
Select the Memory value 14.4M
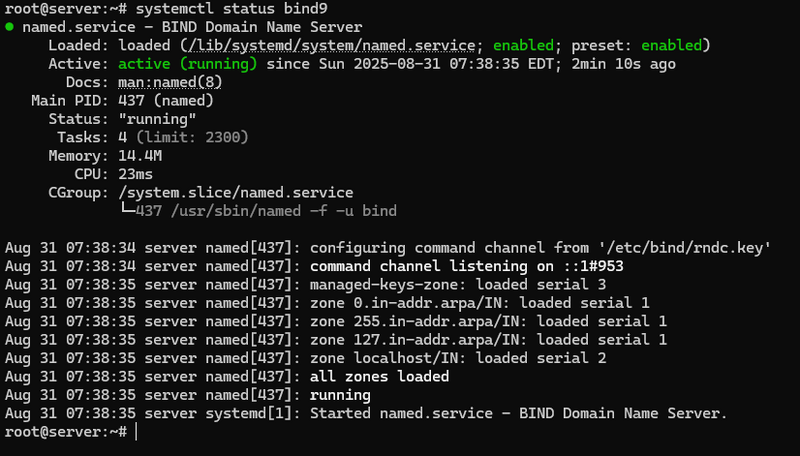[140, 155]
